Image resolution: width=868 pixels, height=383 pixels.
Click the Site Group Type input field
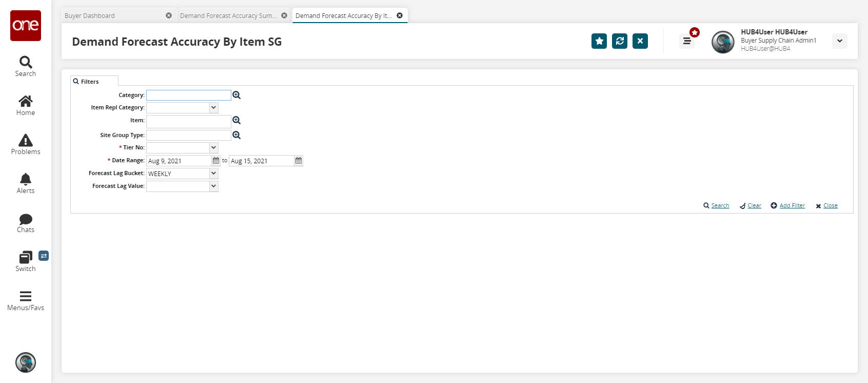coord(189,135)
